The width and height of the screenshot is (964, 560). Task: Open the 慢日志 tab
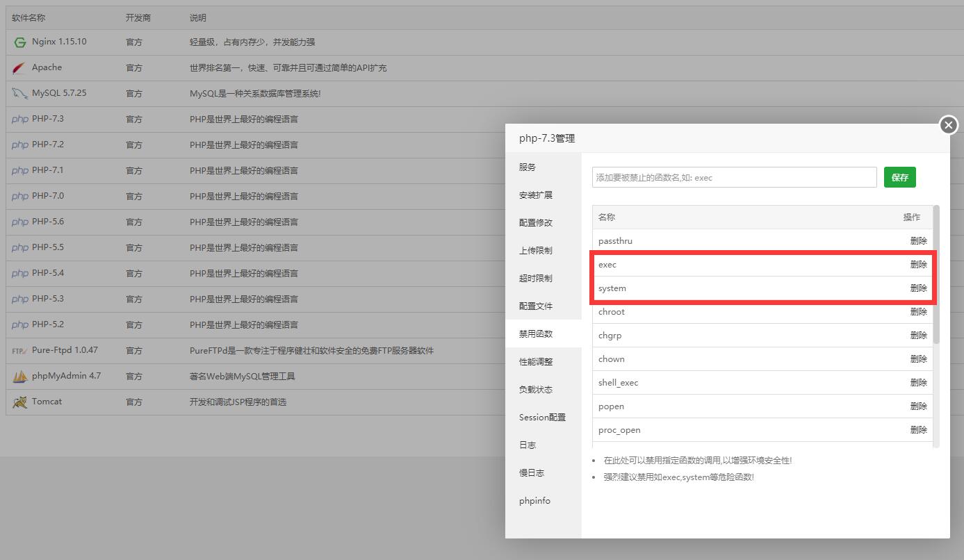[x=544, y=473]
